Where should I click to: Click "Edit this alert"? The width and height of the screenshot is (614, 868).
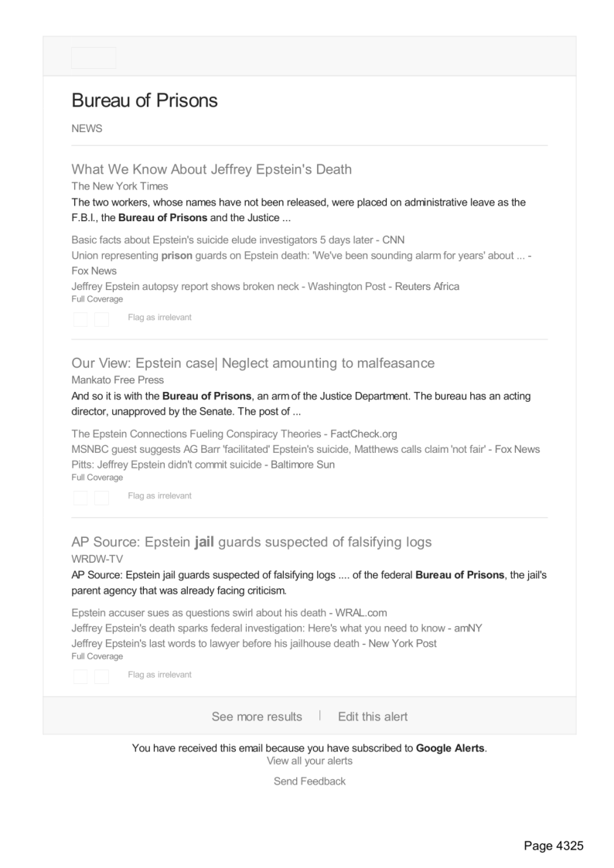coord(373,717)
